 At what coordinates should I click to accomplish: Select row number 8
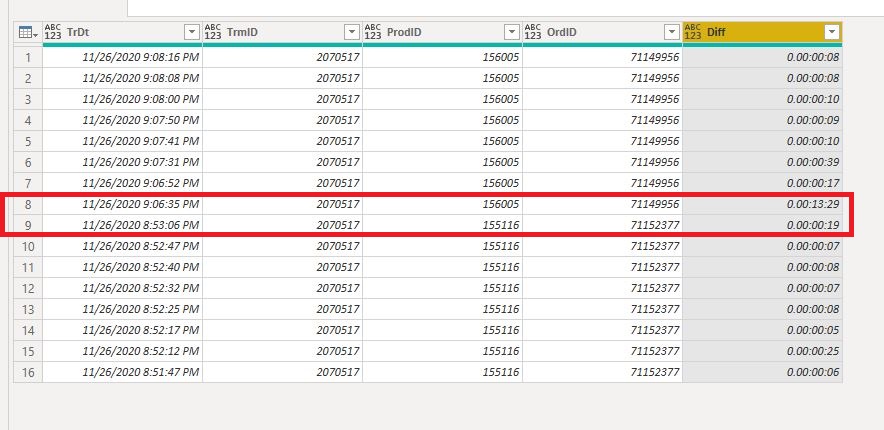(x=28, y=205)
